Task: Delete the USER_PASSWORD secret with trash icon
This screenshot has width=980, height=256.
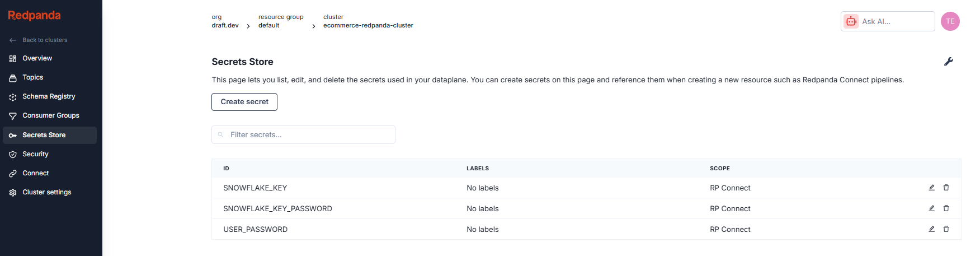Action: click(x=946, y=229)
